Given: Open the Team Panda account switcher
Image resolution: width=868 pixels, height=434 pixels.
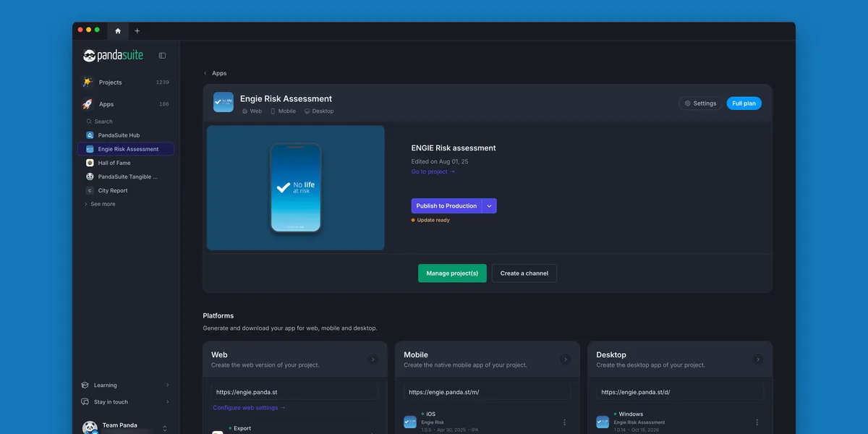Looking at the screenshot, I should click(x=127, y=427).
